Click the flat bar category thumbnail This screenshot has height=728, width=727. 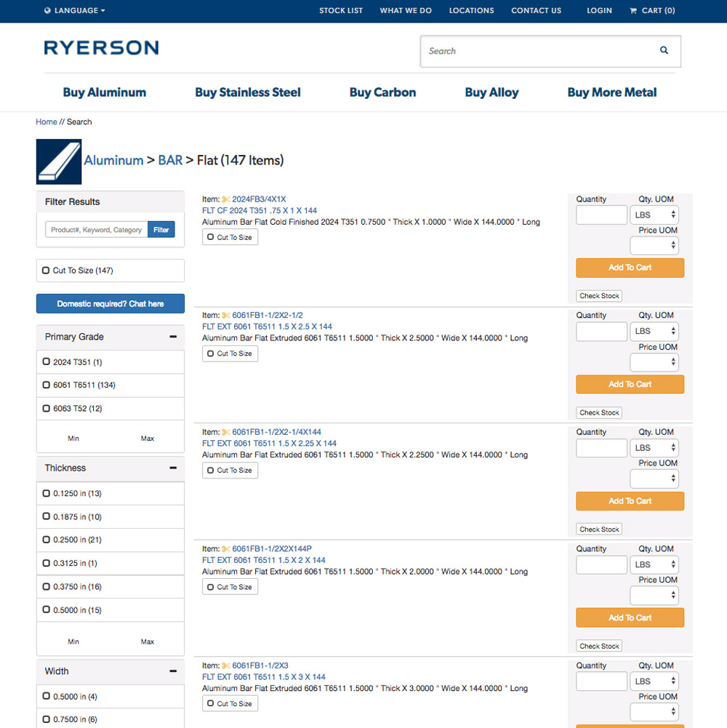click(x=59, y=161)
